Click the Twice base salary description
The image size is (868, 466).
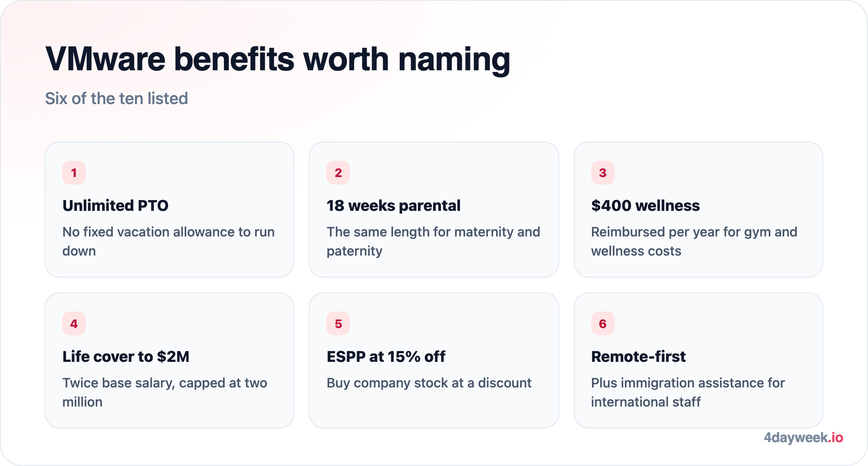coord(165,392)
